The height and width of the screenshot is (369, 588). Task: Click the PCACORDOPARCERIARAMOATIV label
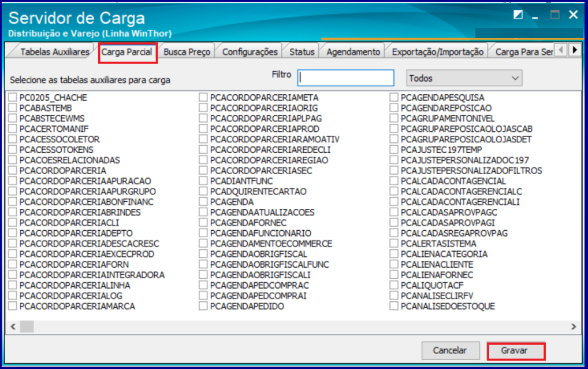tap(275, 139)
